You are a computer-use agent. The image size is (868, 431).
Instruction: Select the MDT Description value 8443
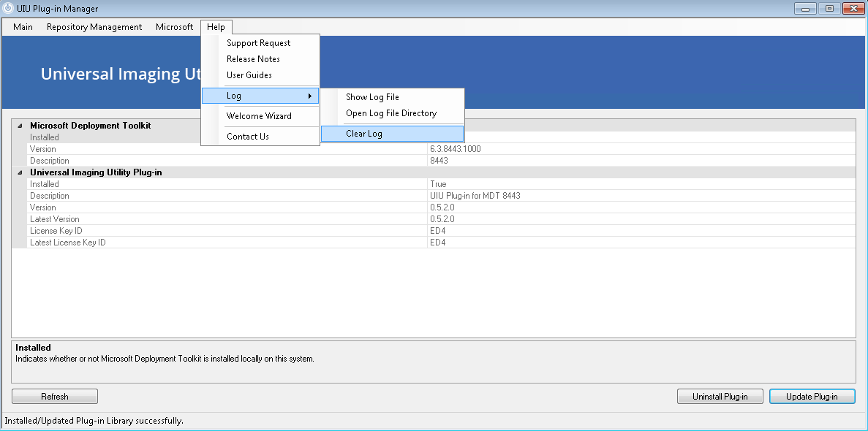click(439, 161)
